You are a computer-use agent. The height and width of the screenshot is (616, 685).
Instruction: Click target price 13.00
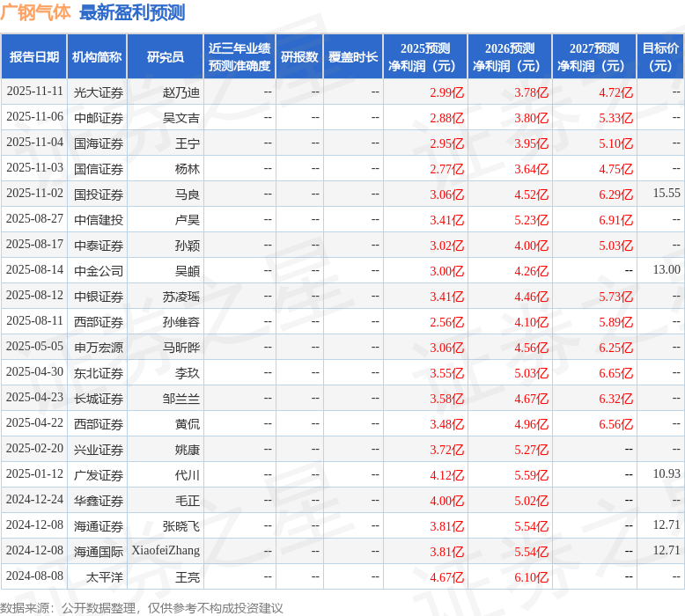click(667, 270)
